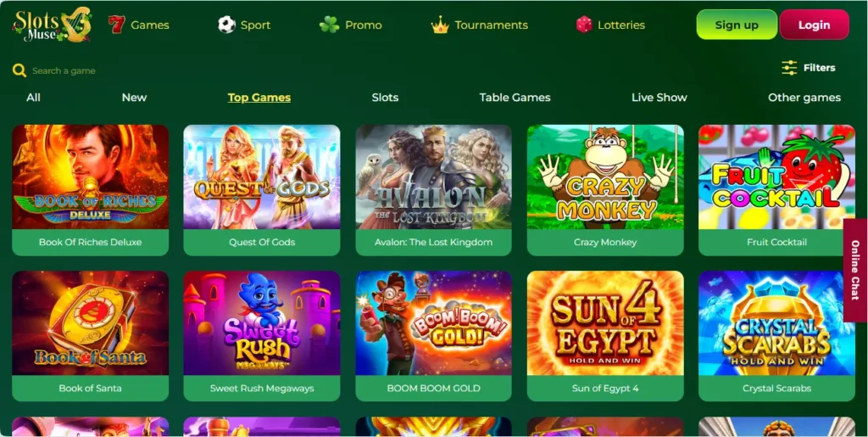The height and width of the screenshot is (437, 868).
Task: Open the Book Of Riches Deluxe title link
Action: (90, 242)
